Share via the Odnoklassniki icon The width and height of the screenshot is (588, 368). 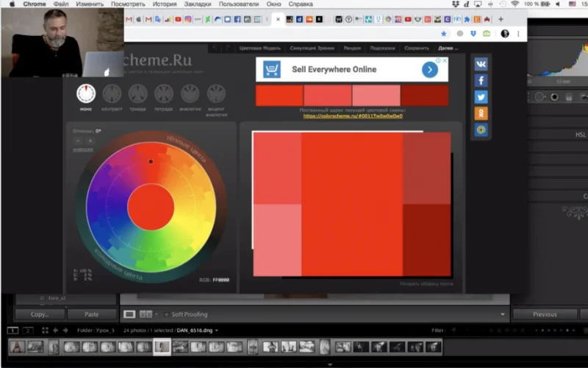[x=481, y=113]
